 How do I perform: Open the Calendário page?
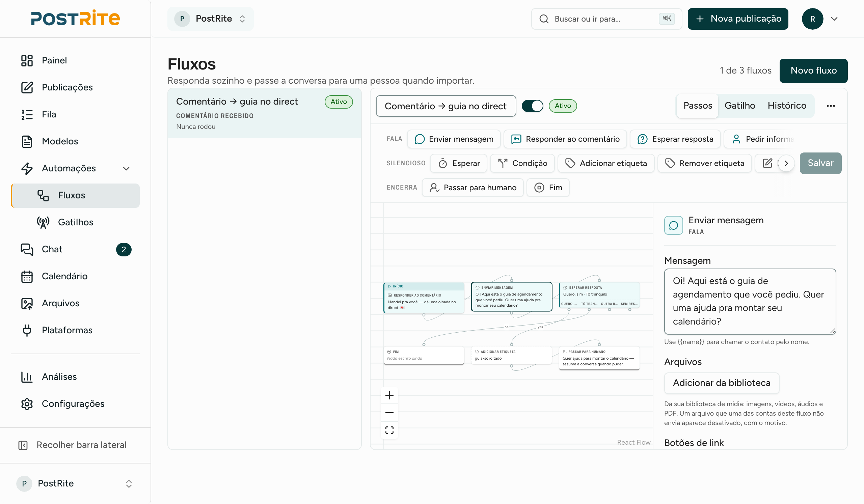[75, 276]
